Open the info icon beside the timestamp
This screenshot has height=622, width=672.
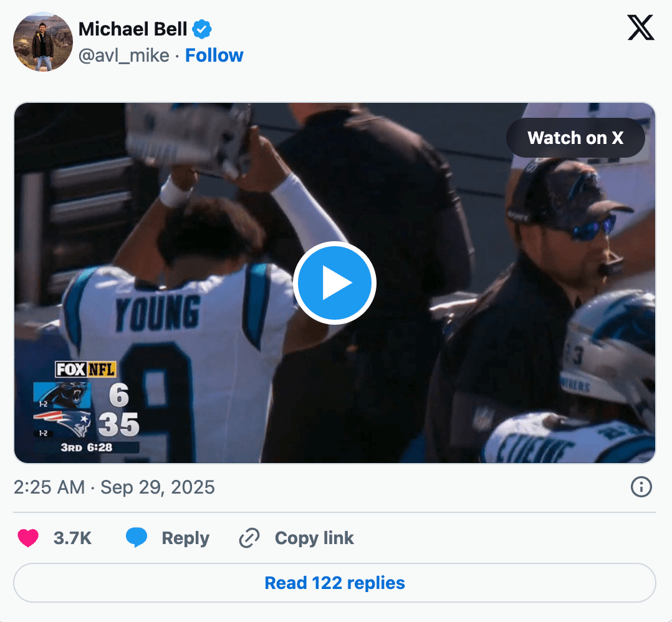coord(641,487)
